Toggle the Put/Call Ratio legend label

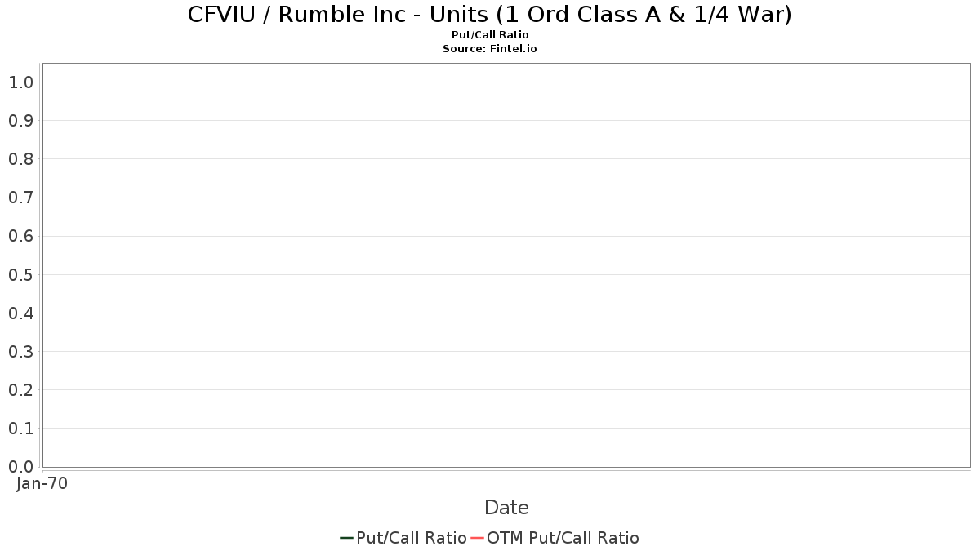(412, 538)
